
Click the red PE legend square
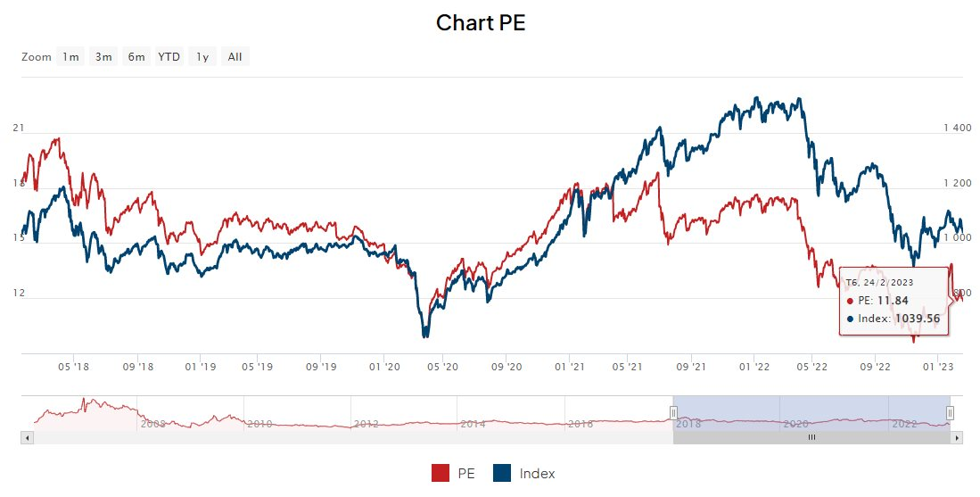click(440, 474)
